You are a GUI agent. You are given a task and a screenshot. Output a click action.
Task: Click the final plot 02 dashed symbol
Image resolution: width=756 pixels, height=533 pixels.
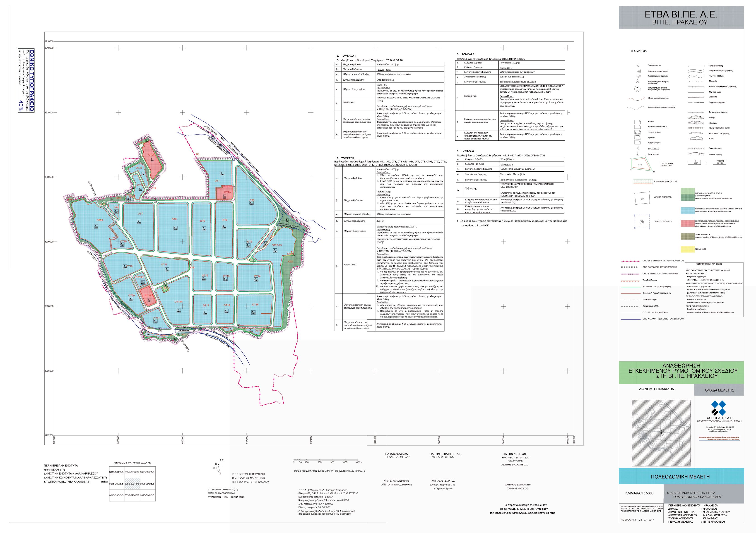click(x=642, y=222)
